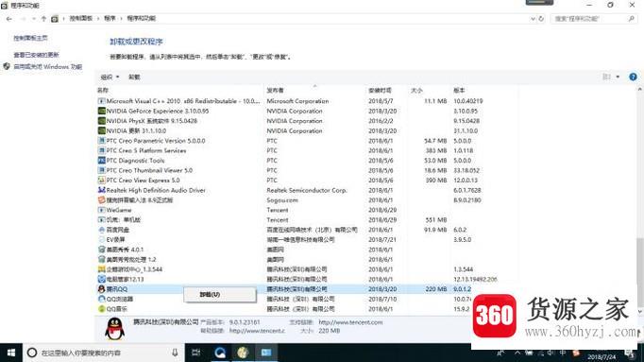Select Microsoft Visual C++ 2010 Redistributable icon
644x362 pixels.
[x=101, y=101]
